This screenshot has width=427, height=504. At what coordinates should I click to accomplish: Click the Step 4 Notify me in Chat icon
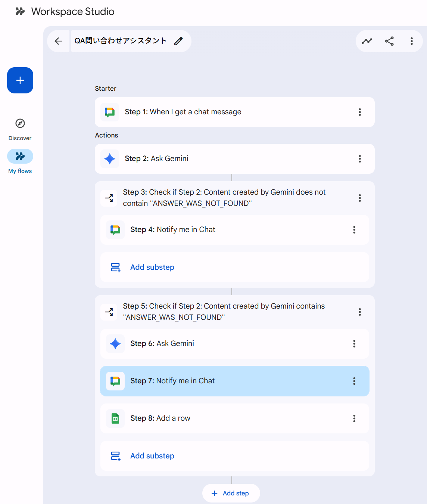coord(115,230)
